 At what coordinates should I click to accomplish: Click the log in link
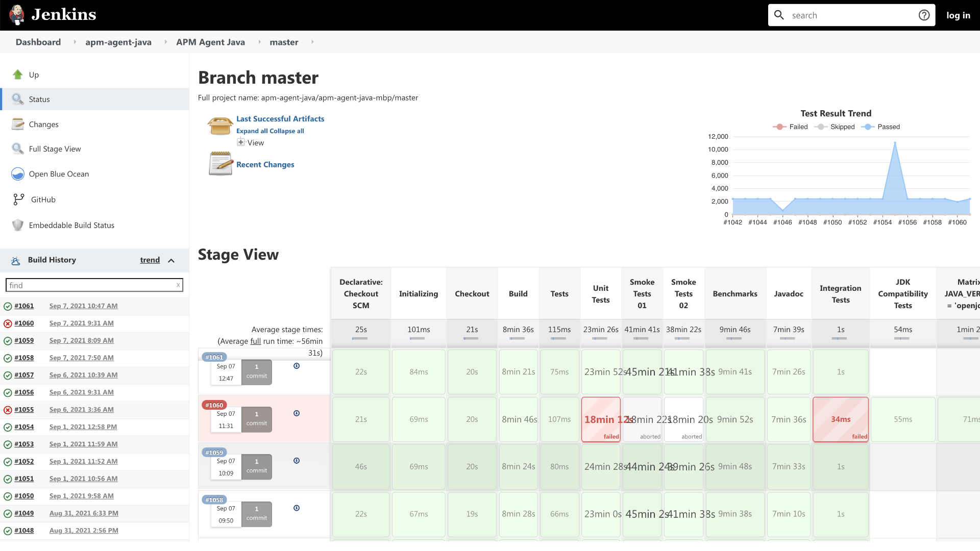click(958, 15)
